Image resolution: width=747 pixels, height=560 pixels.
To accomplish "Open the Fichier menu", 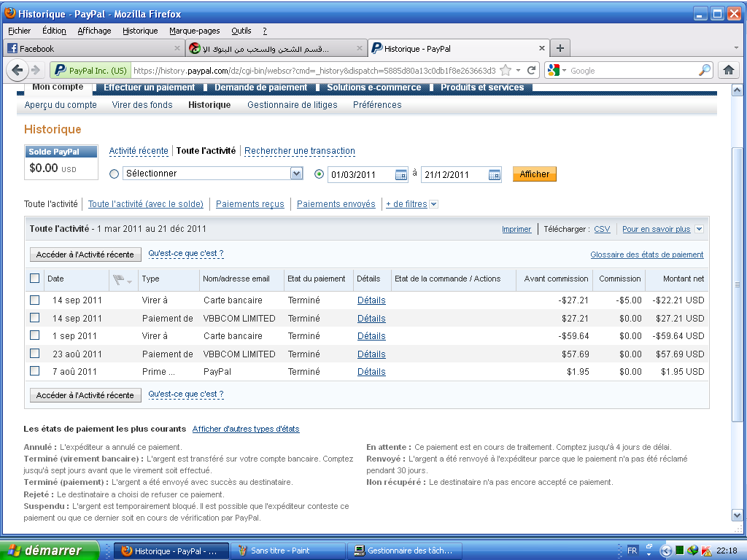I will pyautogui.click(x=20, y=31).
